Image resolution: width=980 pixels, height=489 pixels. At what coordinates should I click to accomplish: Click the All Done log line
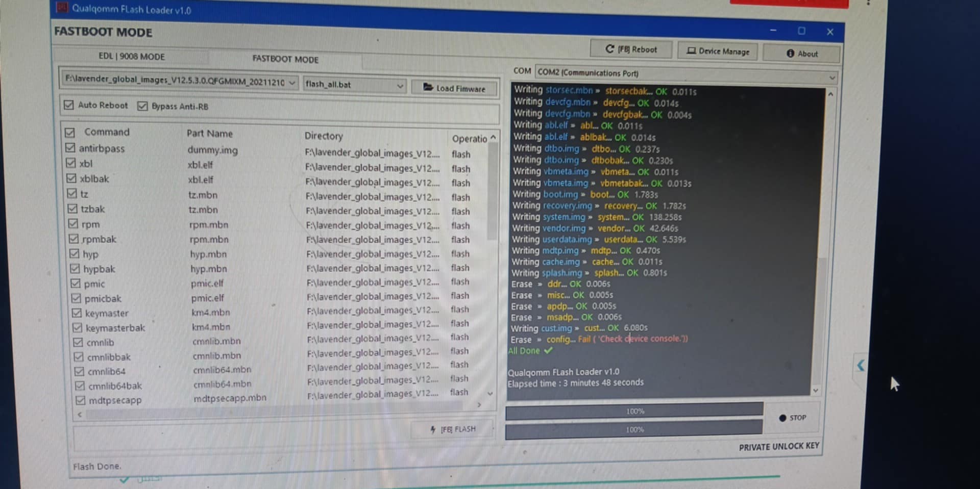tap(530, 351)
